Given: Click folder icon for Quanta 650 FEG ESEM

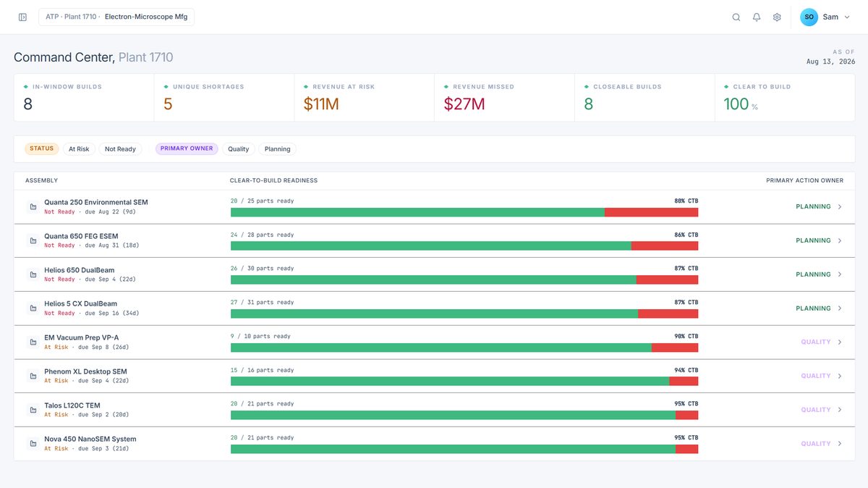Looking at the screenshot, I should click(x=33, y=241).
